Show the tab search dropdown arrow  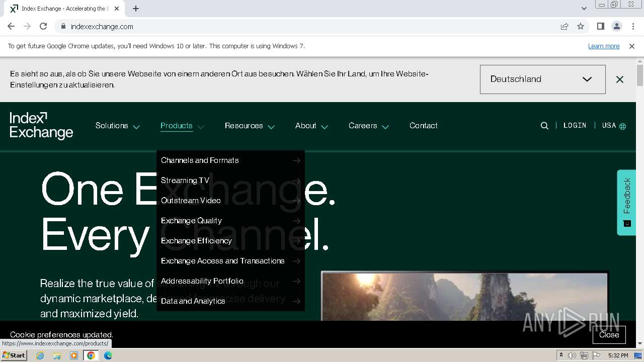(x=584, y=9)
